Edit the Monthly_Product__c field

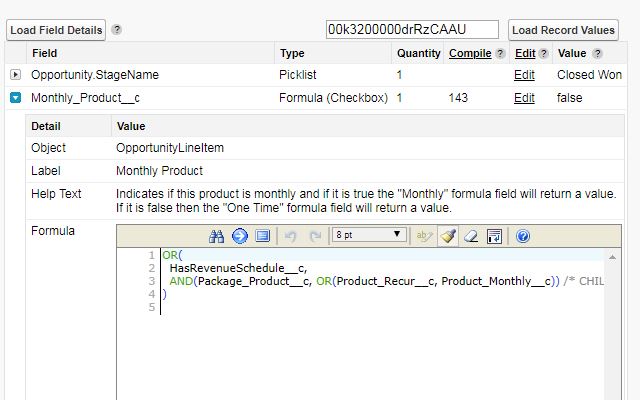click(x=524, y=98)
